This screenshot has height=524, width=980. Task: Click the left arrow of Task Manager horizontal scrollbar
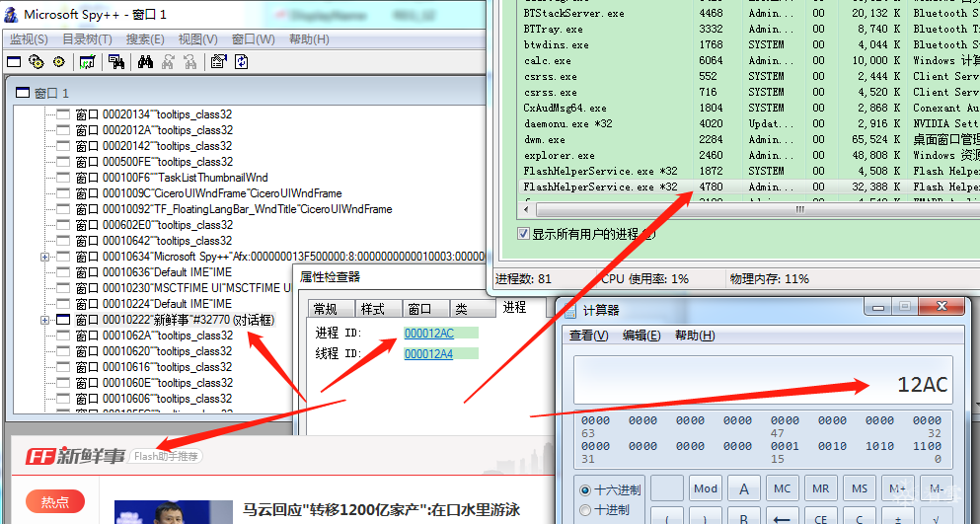point(528,209)
